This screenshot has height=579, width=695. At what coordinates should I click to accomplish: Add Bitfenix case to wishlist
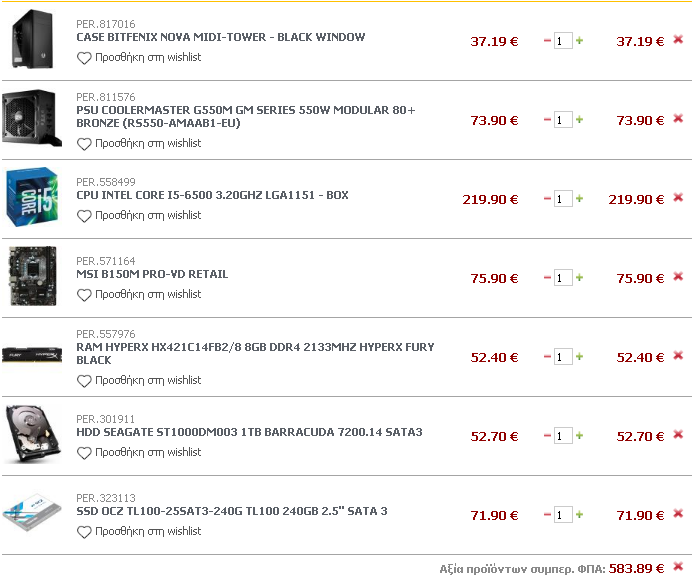139,58
